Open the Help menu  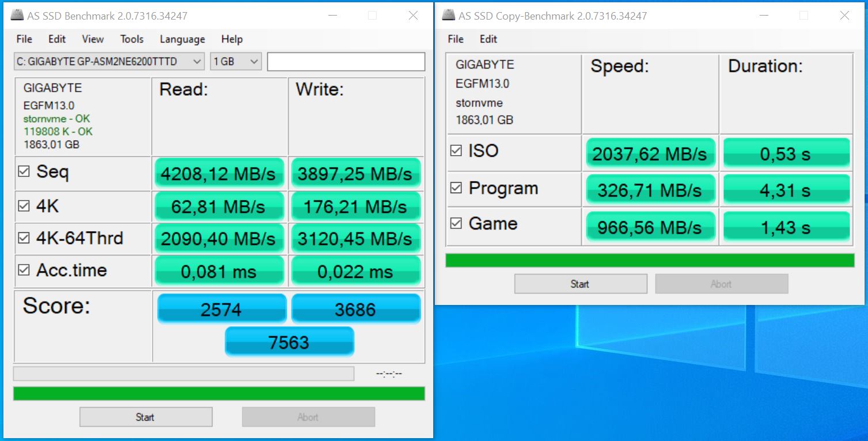(232, 39)
